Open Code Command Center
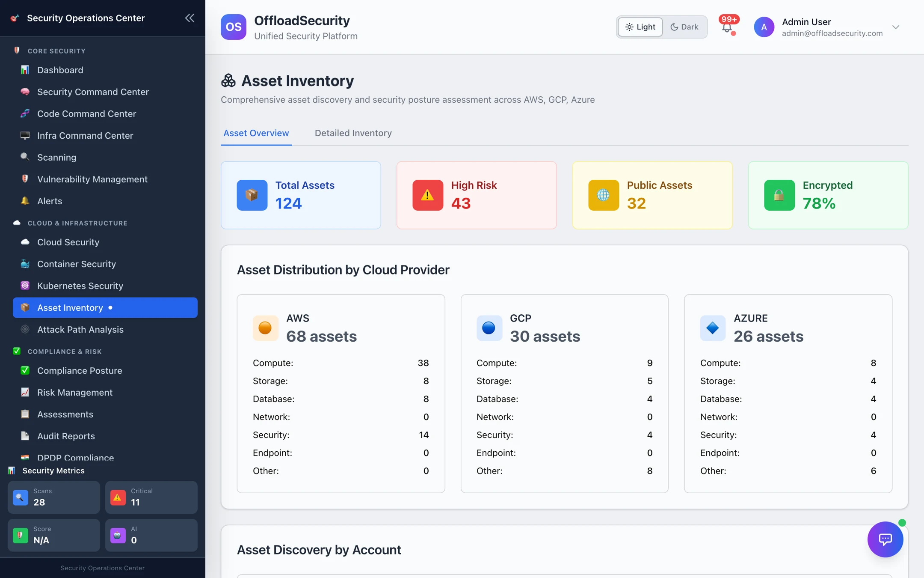 (105, 113)
